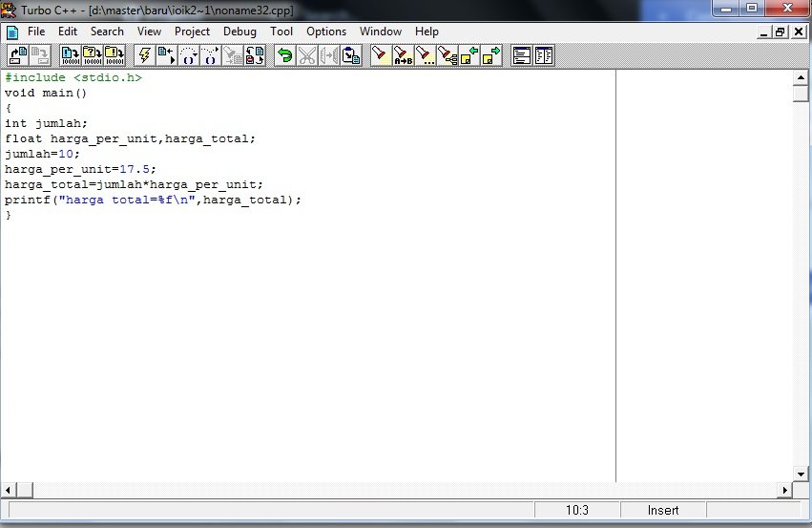Click the closing brace at the code's end
Screen dimensions: 812x528
point(9,215)
